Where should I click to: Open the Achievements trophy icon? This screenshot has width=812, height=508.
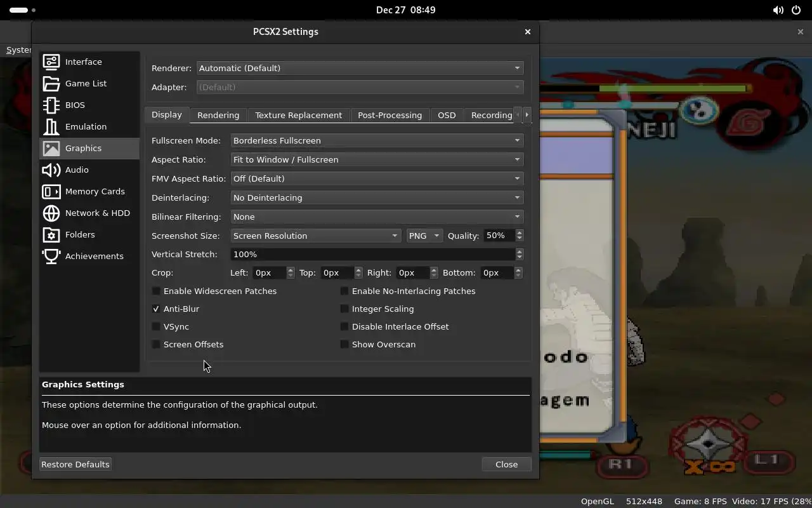(x=51, y=256)
